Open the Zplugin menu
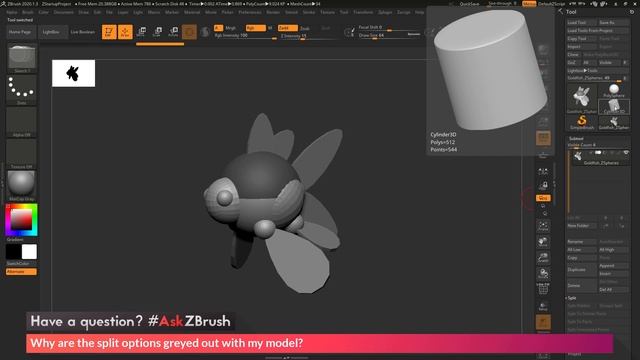 click(x=385, y=12)
